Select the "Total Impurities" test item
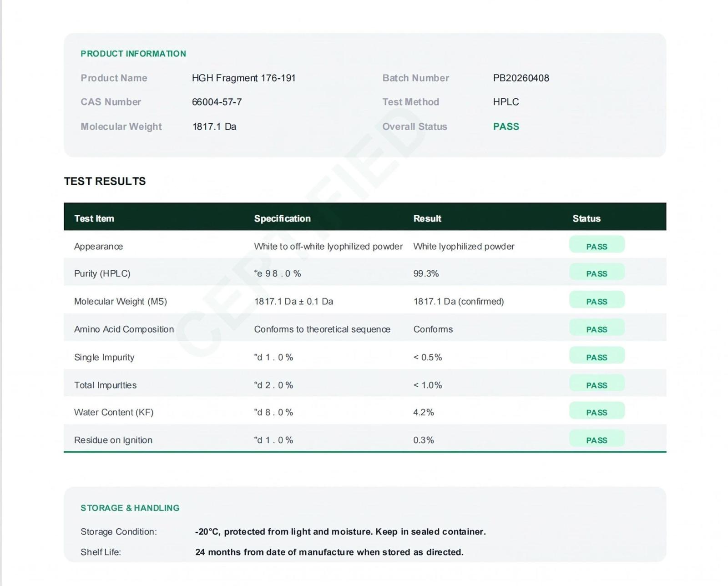728x586 pixels. (105, 385)
